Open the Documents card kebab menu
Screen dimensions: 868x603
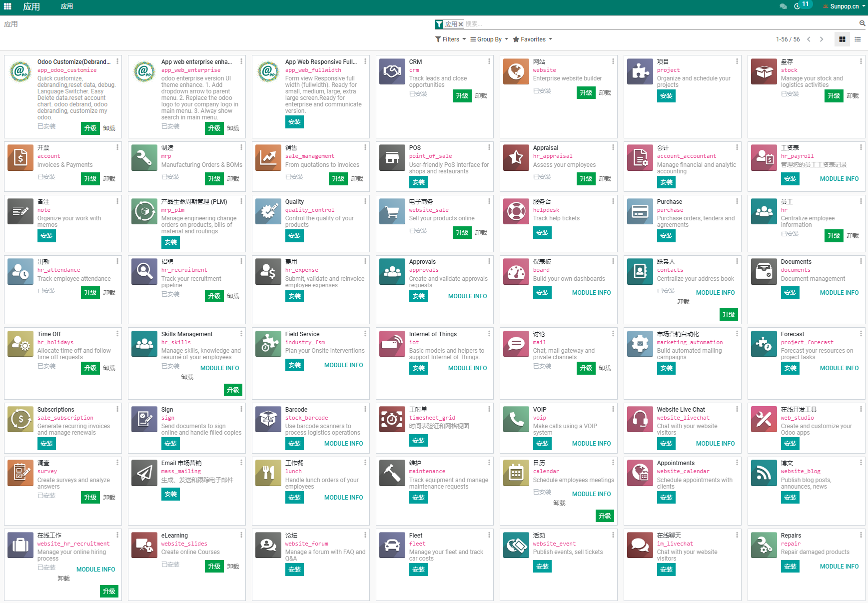click(861, 261)
